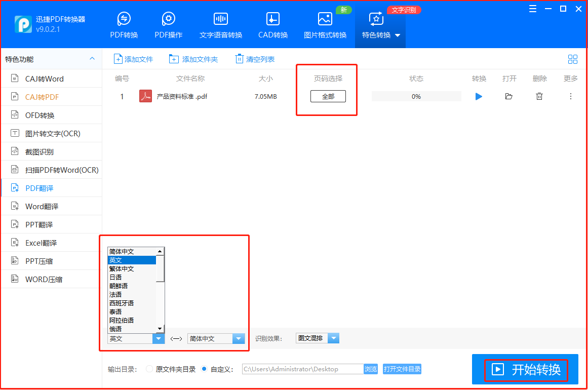Screen dimensions: 588x390
Task: Click the 状态 column header
Action: [x=416, y=79]
